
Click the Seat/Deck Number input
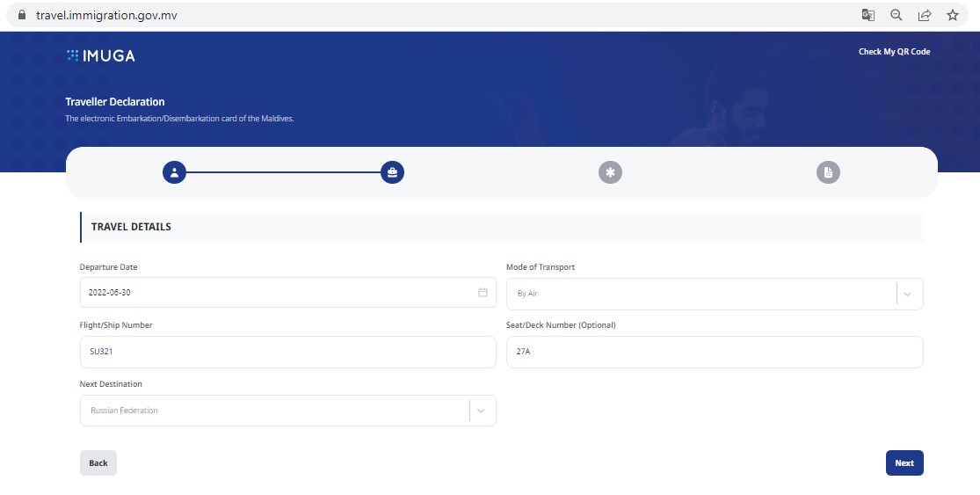(x=715, y=352)
